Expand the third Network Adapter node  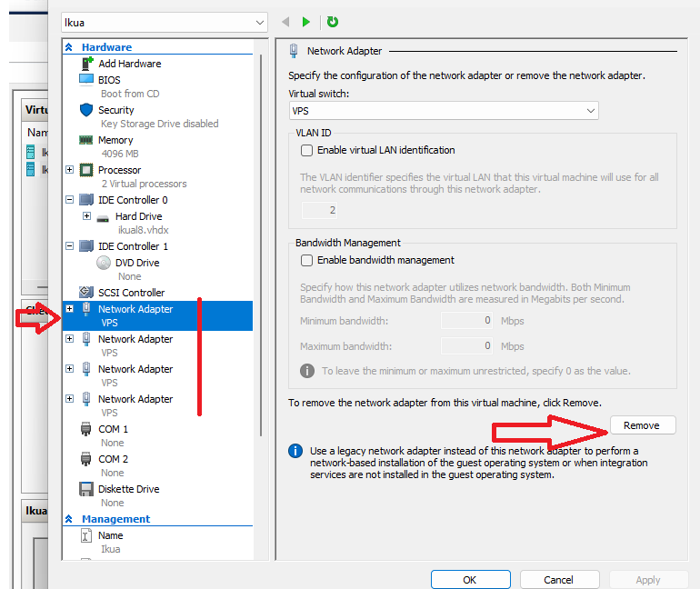tap(70, 368)
